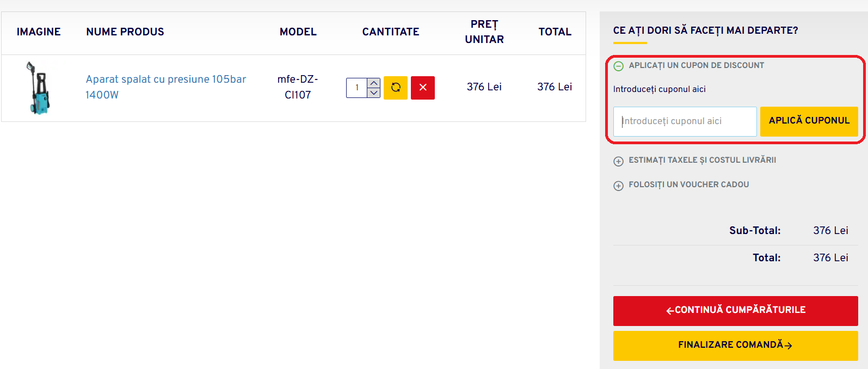Expand the shipping cost estimation section
Viewport: 868px width, 369px height.
pyautogui.click(x=618, y=161)
